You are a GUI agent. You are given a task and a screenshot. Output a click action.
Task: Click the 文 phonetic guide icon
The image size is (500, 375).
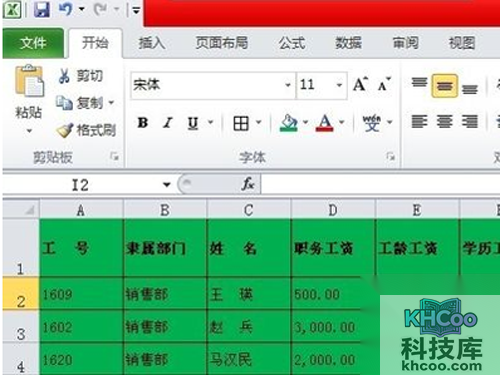coord(371,123)
